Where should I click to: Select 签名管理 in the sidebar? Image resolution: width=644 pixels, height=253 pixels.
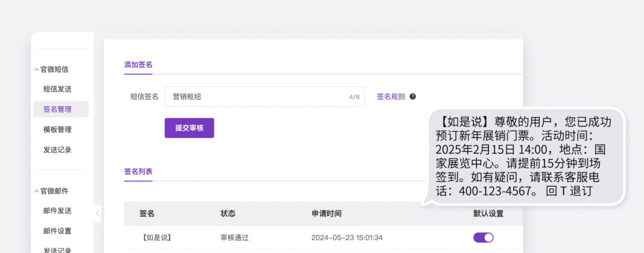click(x=61, y=109)
